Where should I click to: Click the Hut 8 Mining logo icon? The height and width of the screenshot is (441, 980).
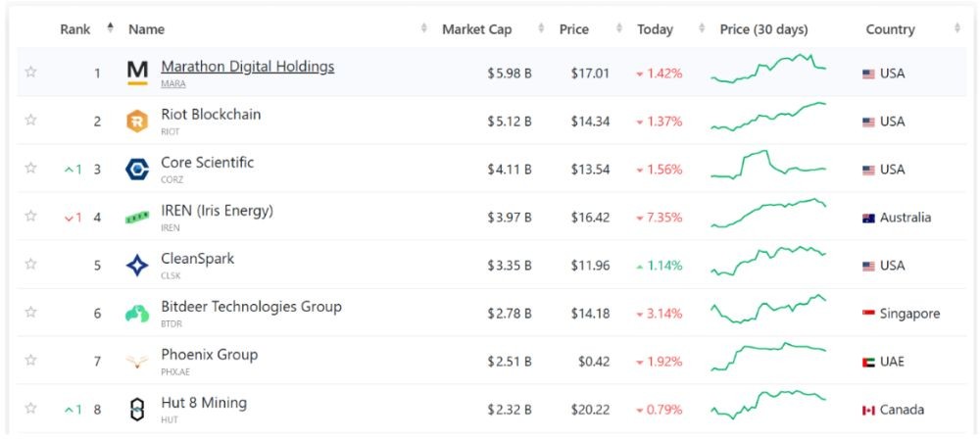pos(137,410)
